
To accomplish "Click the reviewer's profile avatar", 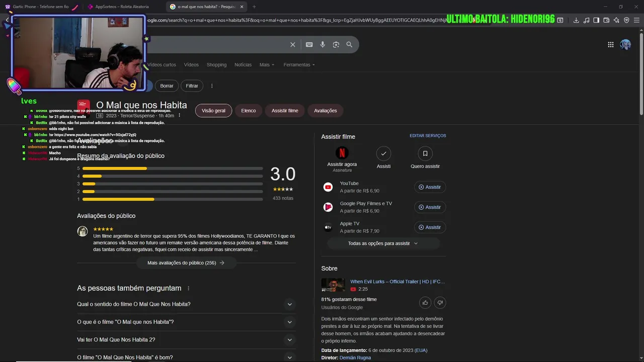I will tap(83, 231).
